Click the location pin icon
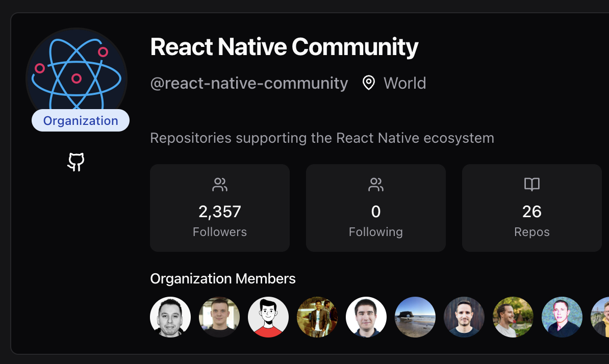 368,83
